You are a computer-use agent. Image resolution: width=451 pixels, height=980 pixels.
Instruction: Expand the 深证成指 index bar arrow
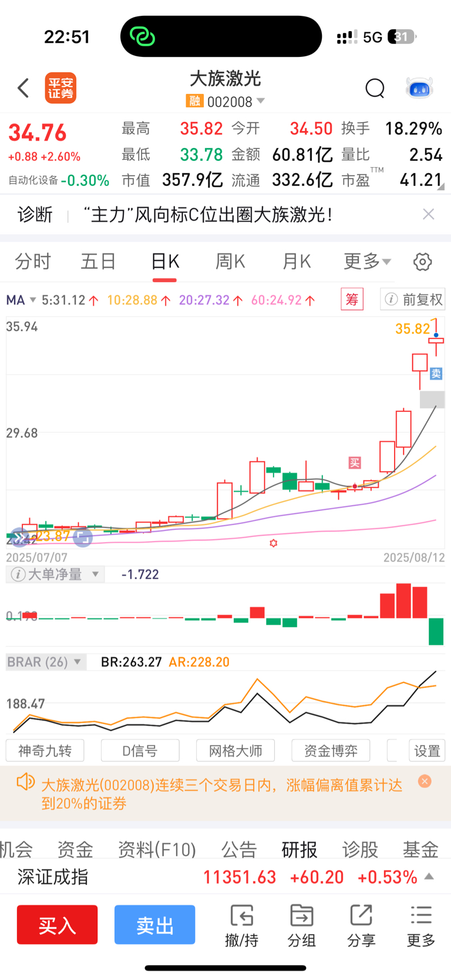click(429, 876)
